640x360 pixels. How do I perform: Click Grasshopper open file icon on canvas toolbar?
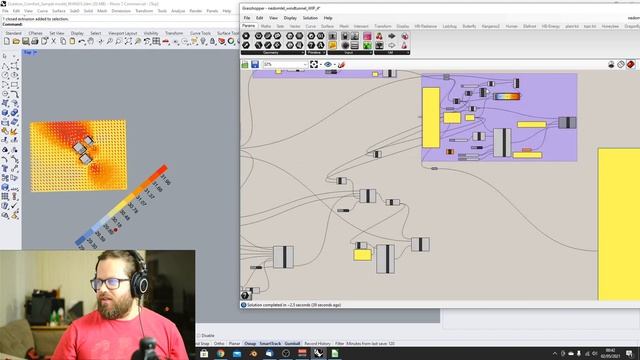click(x=245, y=64)
